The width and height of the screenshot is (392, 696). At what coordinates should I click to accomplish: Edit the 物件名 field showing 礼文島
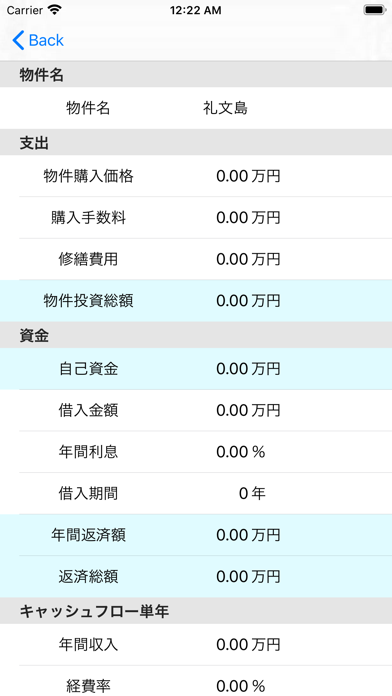pyautogui.click(x=226, y=108)
